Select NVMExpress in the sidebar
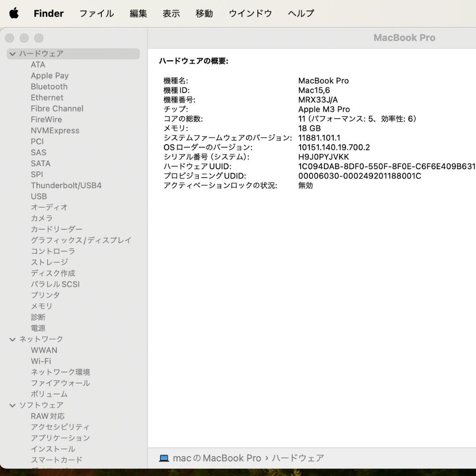Screen dimensions: 476x476 click(55, 130)
